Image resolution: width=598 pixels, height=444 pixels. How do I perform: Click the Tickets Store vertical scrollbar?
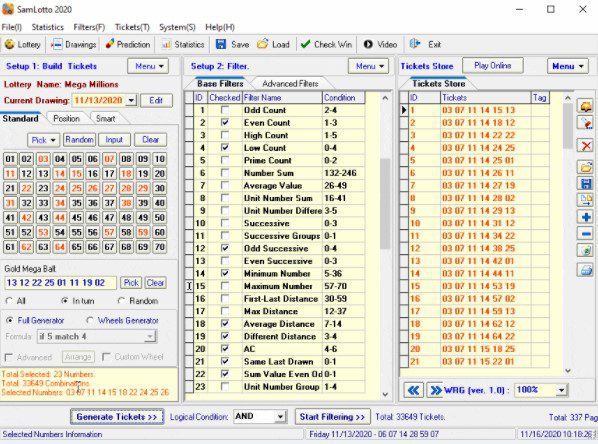[568, 126]
